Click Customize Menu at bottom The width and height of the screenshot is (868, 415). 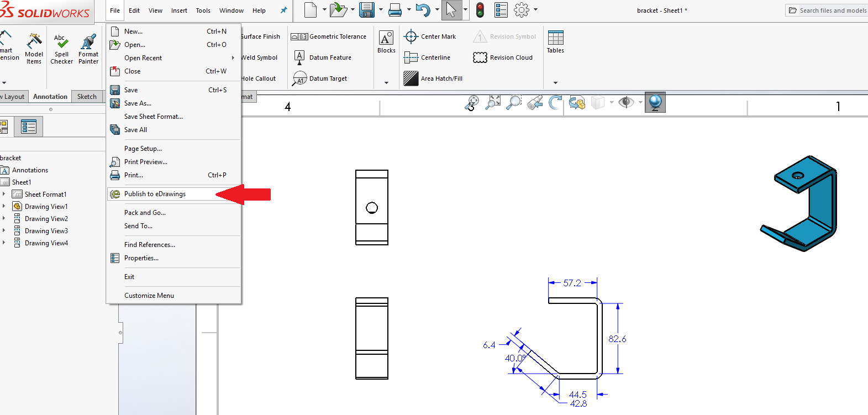[x=174, y=296]
